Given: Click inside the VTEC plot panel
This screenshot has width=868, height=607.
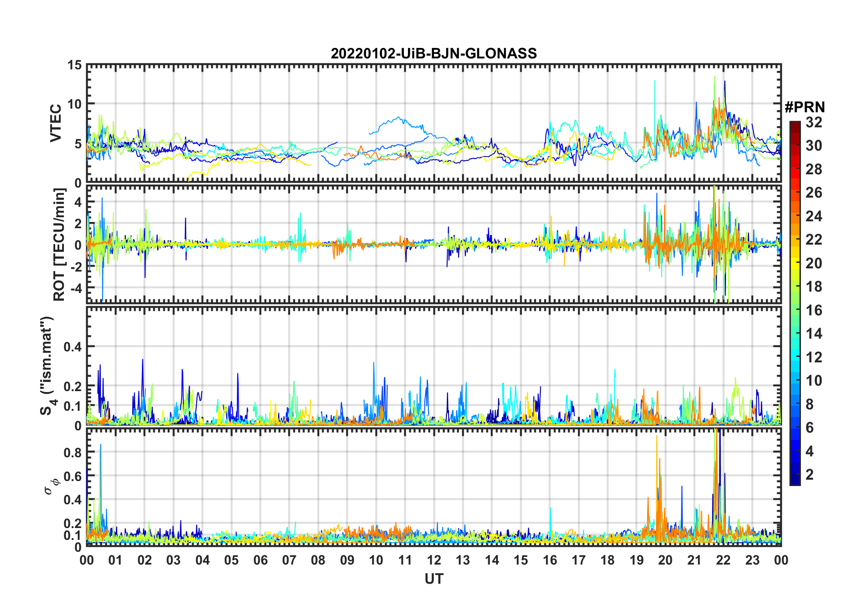Looking at the screenshot, I should point(434,124).
